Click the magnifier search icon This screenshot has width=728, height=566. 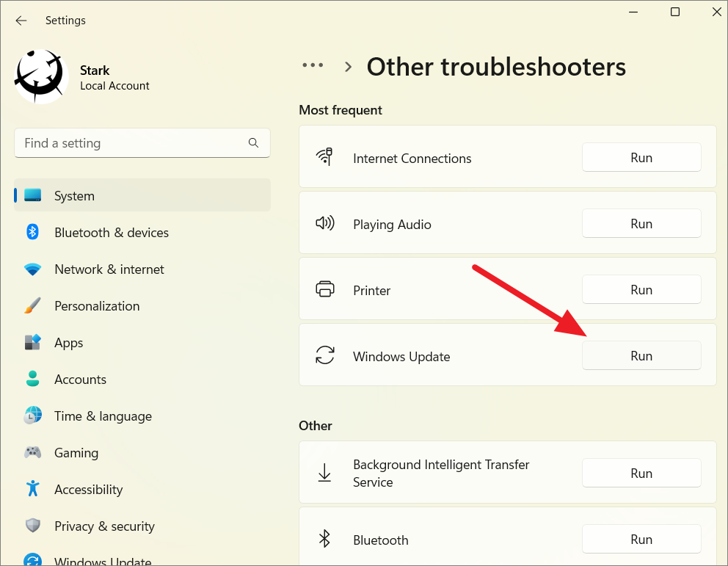(x=253, y=142)
